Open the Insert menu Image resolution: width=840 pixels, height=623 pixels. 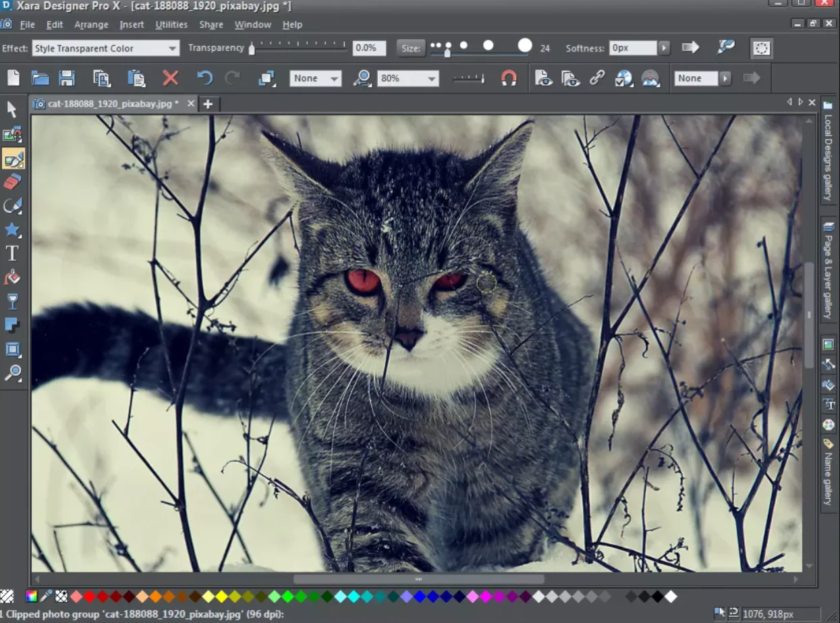pyautogui.click(x=132, y=24)
